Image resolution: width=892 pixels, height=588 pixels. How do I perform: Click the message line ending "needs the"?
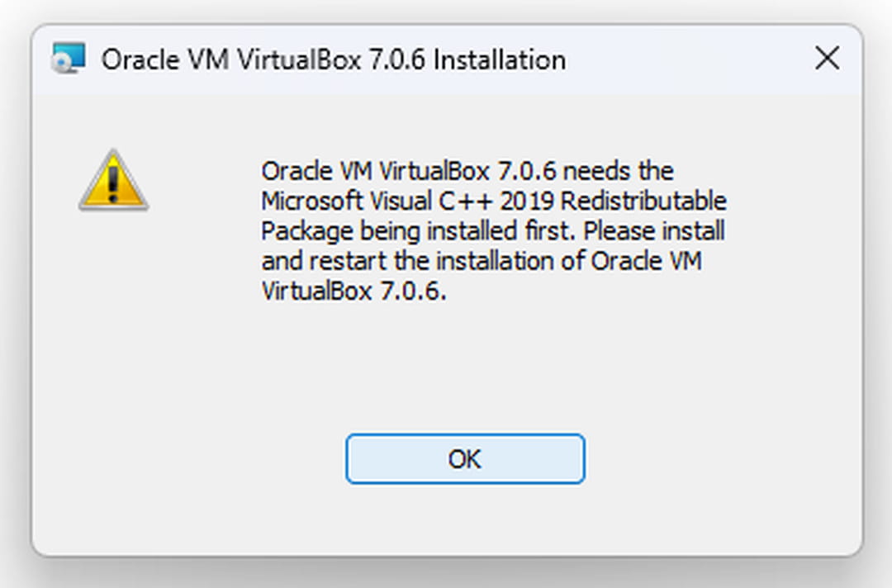[467, 172]
